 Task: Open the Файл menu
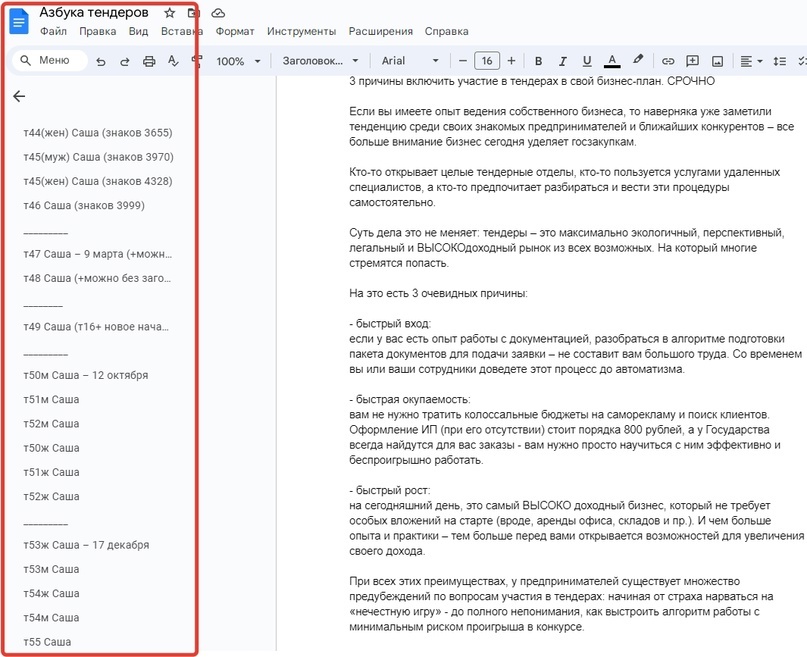click(x=54, y=31)
